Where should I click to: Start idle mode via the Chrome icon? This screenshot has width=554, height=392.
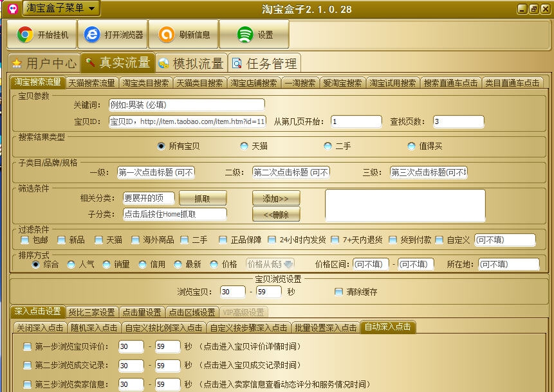point(25,35)
